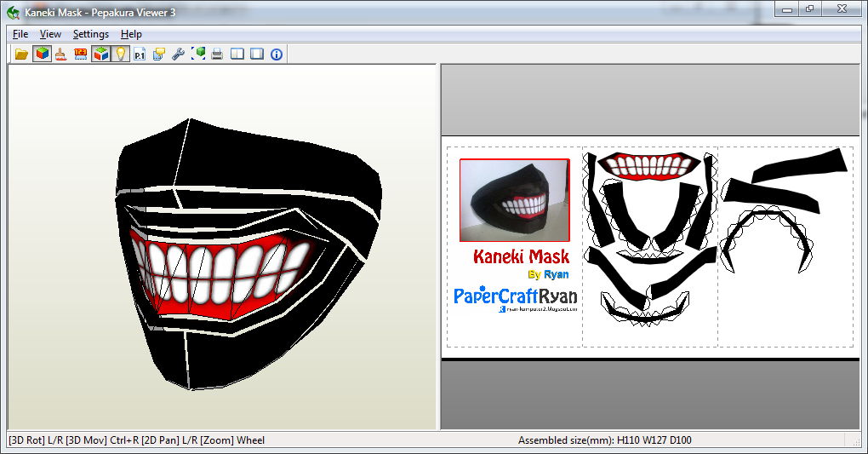Minimize the Pepakura Viewer window
This screenshot has width=868, height=454.
(787, 9)
